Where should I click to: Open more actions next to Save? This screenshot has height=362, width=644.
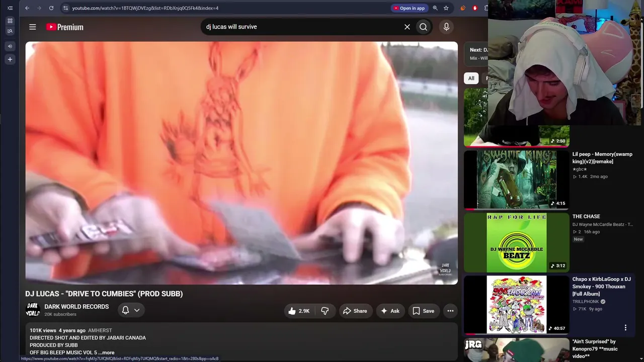pos(450,311)
